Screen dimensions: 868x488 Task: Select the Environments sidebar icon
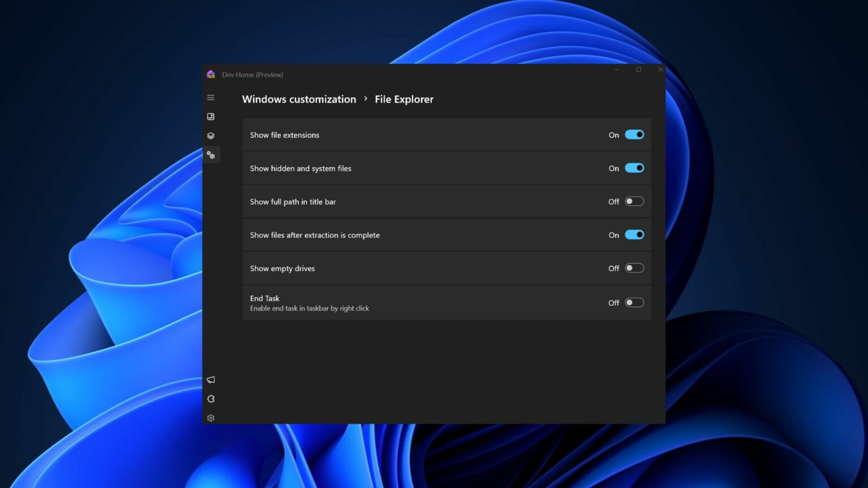point(211,136)
